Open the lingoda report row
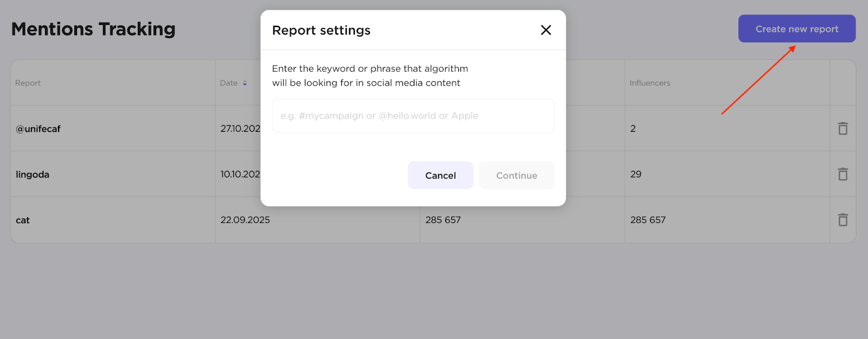Screen dimensions: 868x339 pos(33,175)
